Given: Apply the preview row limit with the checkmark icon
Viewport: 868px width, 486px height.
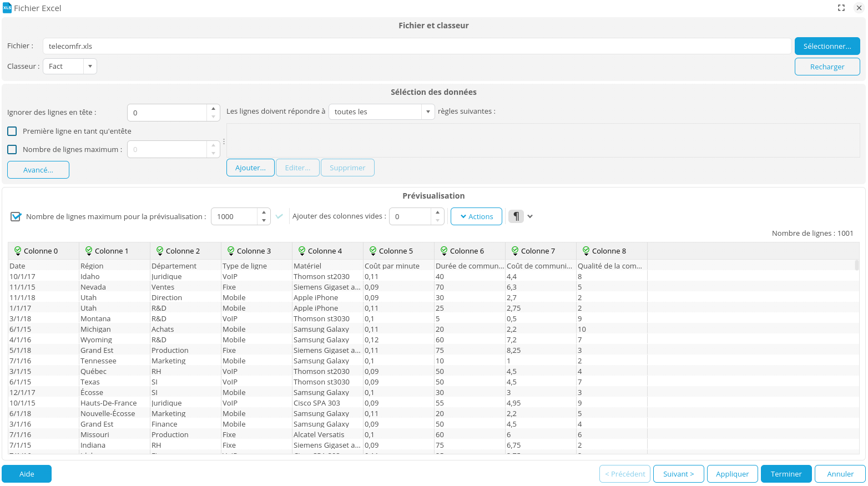Looking at the screenshot, I should pyautogui.click(x=280, y=216).
